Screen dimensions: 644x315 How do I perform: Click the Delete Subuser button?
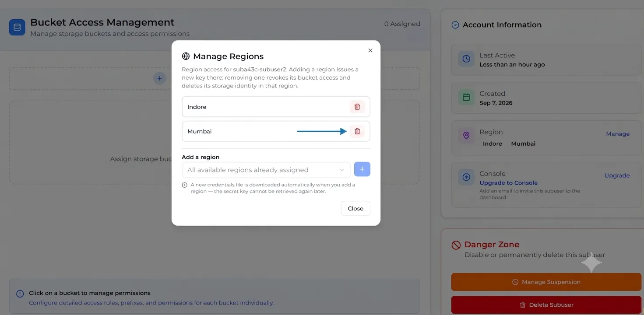(546, 305)
